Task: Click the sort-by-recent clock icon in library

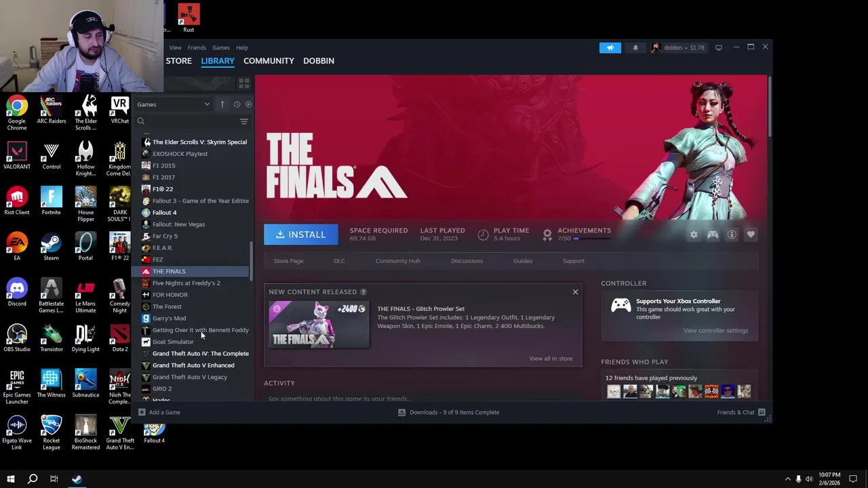Action: click(237, 104)
